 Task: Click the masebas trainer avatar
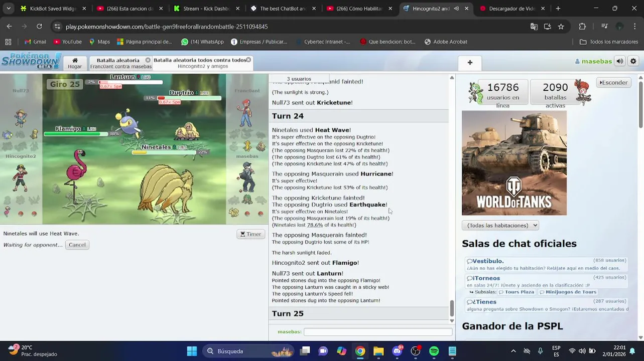(x=246, y=177)
